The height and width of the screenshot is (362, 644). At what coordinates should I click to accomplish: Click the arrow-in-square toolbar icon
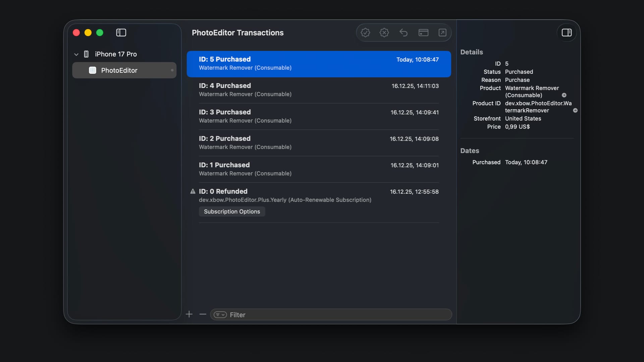[x=442, y=33]
